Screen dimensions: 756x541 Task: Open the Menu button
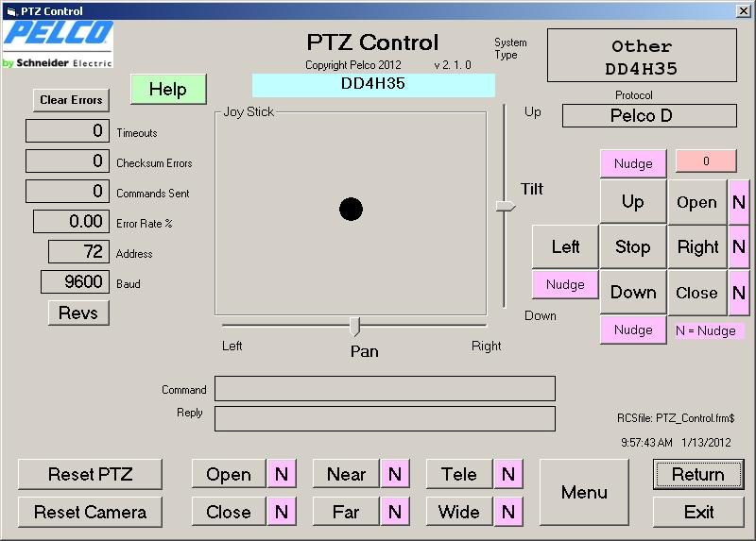584,492
